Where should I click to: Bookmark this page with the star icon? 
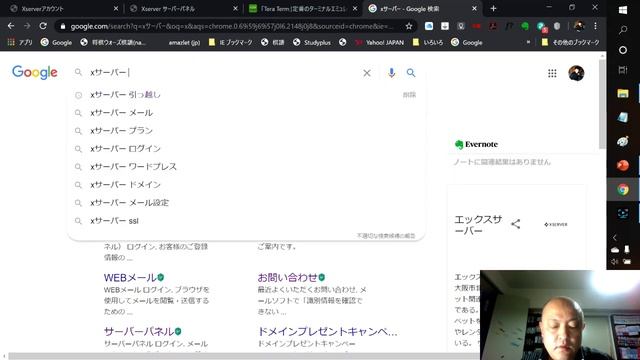[x=409, y=26]
